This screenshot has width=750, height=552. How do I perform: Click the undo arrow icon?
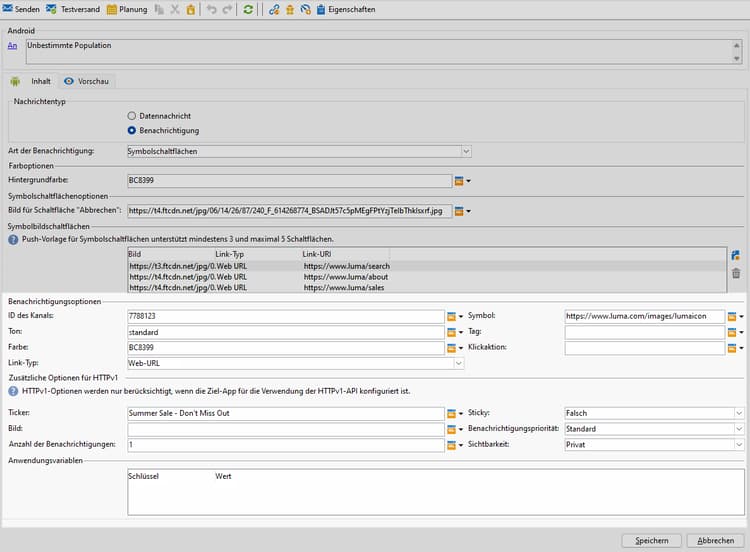click(211, 9)
